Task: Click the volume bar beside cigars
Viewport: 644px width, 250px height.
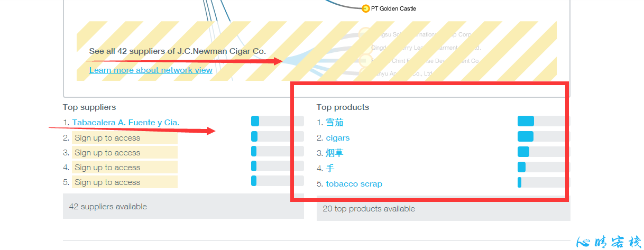Action: pyautogui.click(x=540, y=136)
